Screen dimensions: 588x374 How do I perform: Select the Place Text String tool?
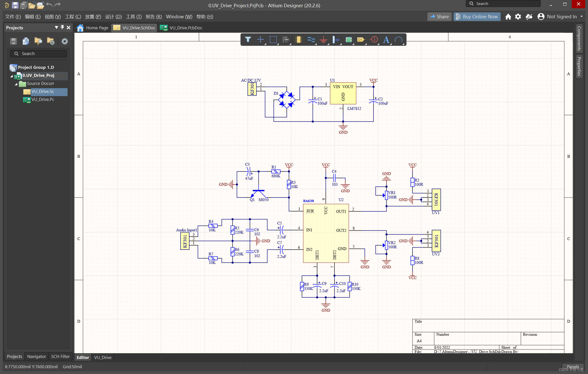tap(386, 40)
